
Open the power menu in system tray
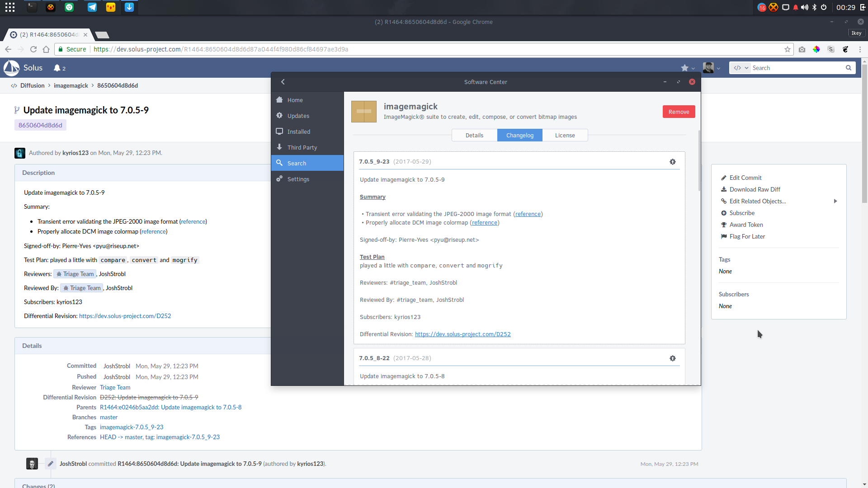(x=824, y=7)
